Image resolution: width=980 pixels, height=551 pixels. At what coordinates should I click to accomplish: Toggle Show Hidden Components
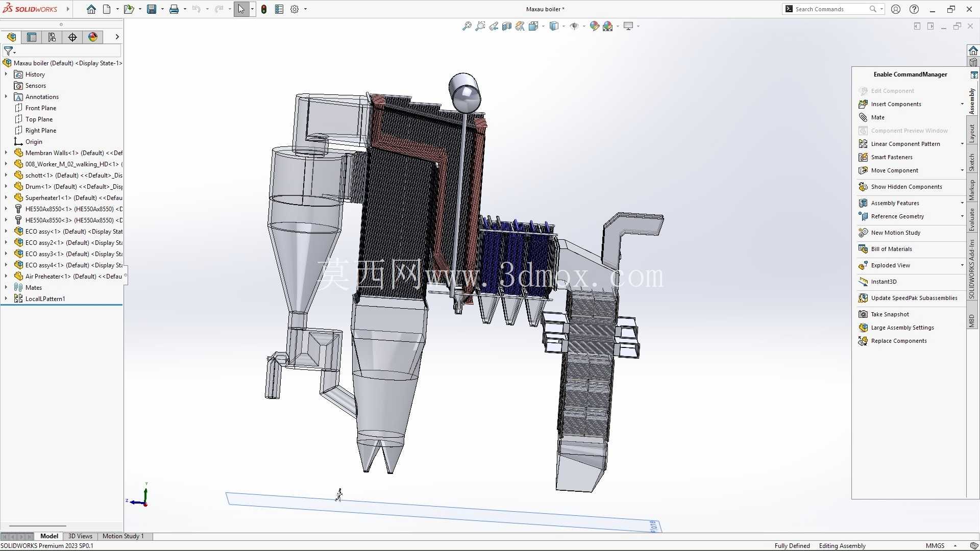[906, 187]
